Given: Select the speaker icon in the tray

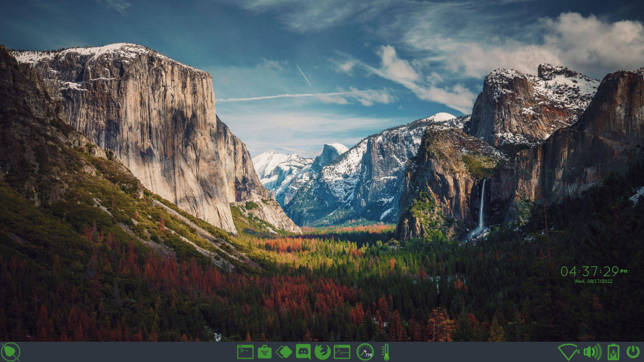Looking at the screenshot, I should coord(592,352).
